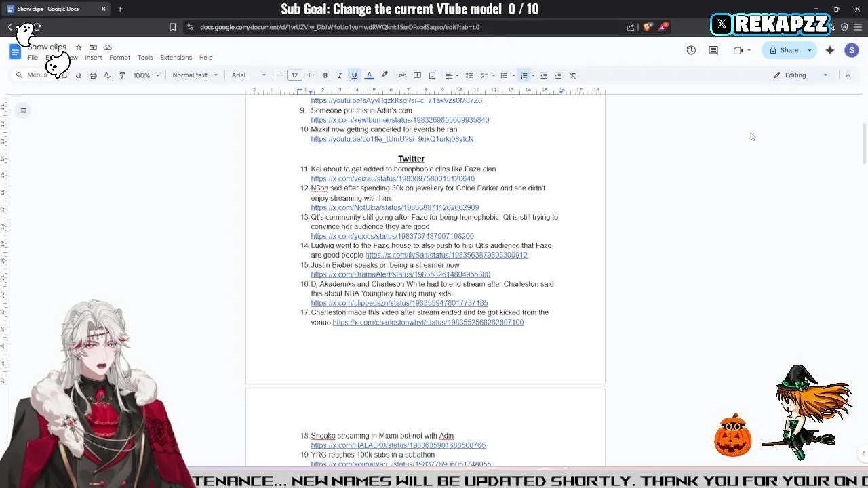This screenshot has width=868, height=488.
Task: Show the document outline icon
Action: tap(23, 110)
